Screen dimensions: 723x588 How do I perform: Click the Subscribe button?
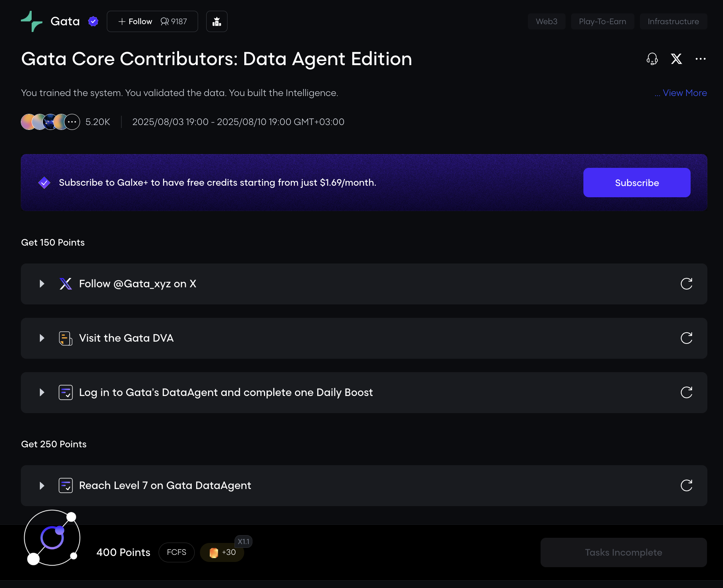[637, 183]
